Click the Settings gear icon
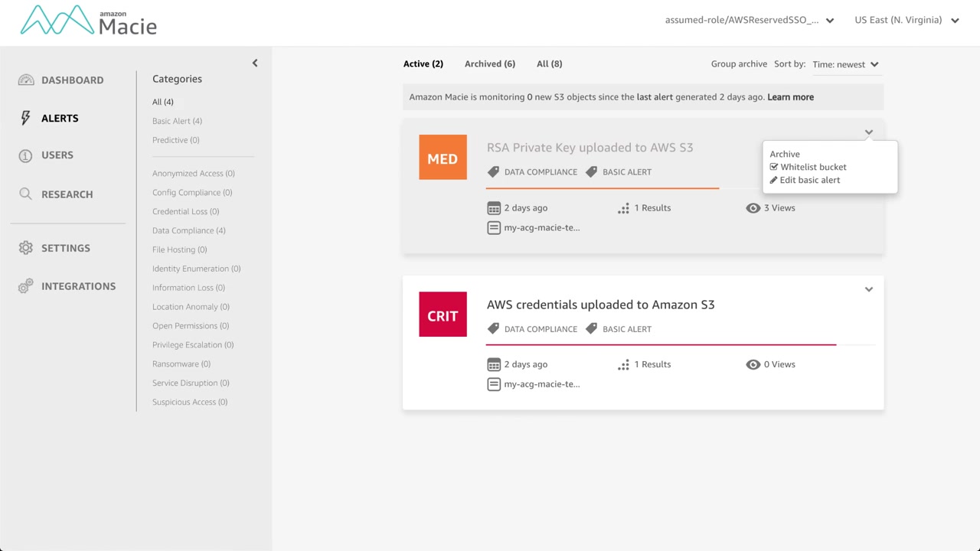 click(x=26, y=248)
